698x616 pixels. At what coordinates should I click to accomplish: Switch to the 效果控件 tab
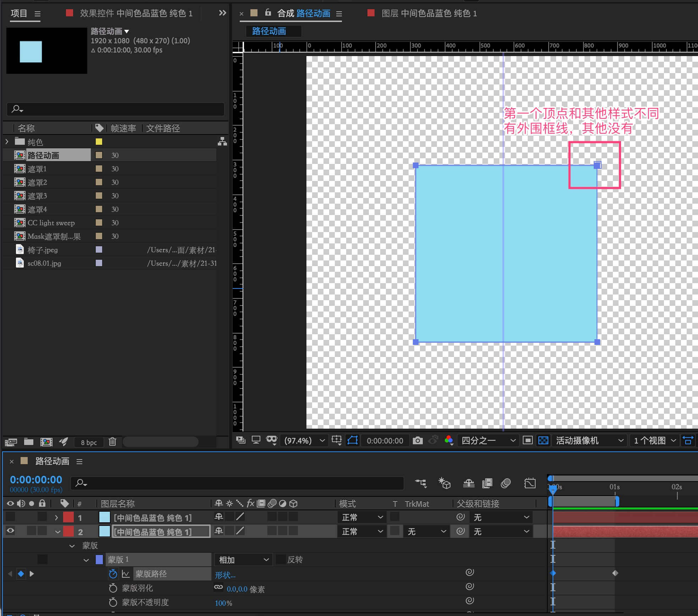(x=136, y=13)
